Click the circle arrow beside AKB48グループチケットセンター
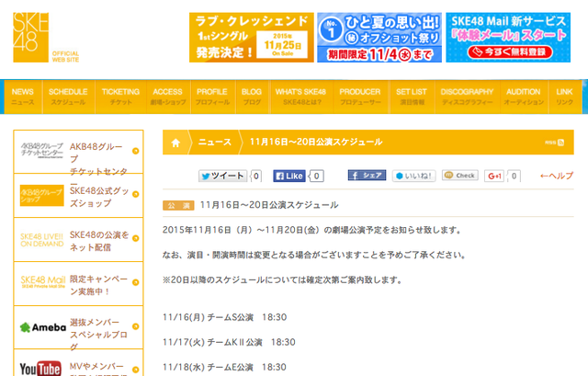This screenshot has height=376, width=588. point(136,151)
